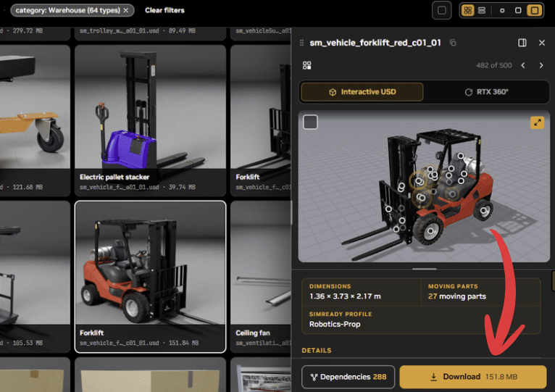The image size is (555, 392).
Task: Select dimensions value 1.36 × 3.73 × 2.17 m
Action: tap(345, 296)
